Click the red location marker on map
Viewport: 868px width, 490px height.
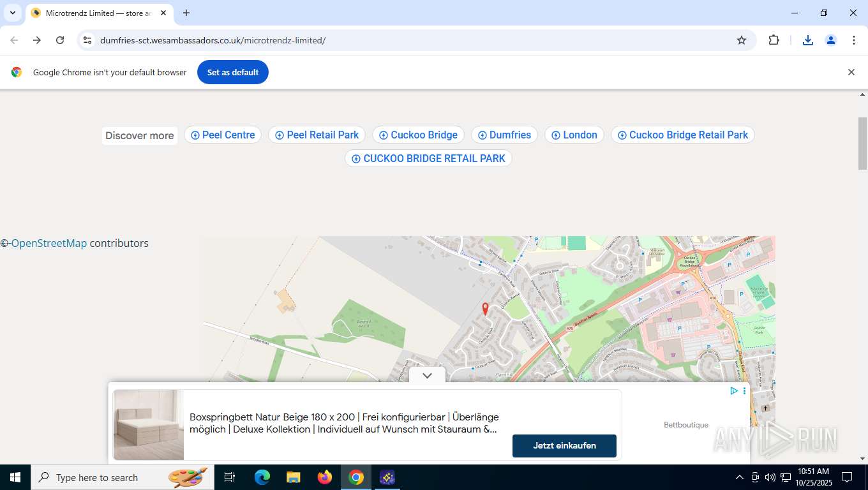[x=485, y=309]
